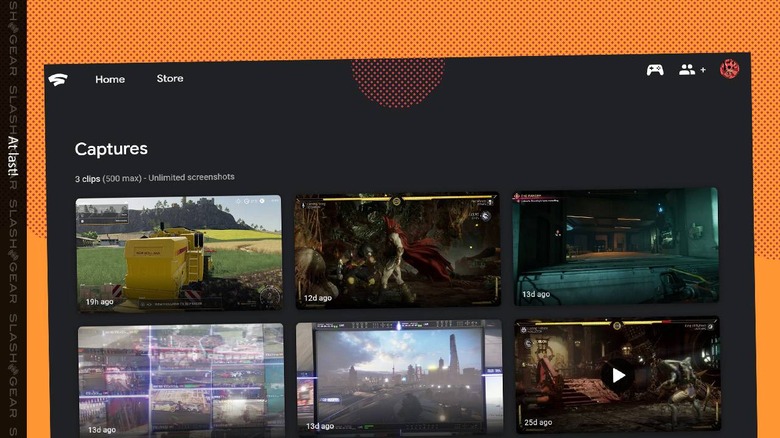The height and width of the screenshot is (438, 780).
Task: Click the '3 clips (500 max)' text
Action: [108, 179]
